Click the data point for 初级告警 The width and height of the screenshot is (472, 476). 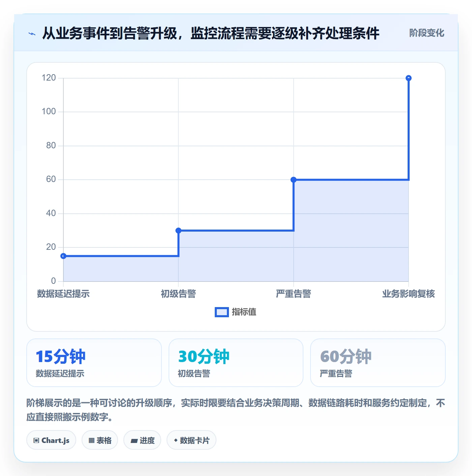(x=178, y=231)
